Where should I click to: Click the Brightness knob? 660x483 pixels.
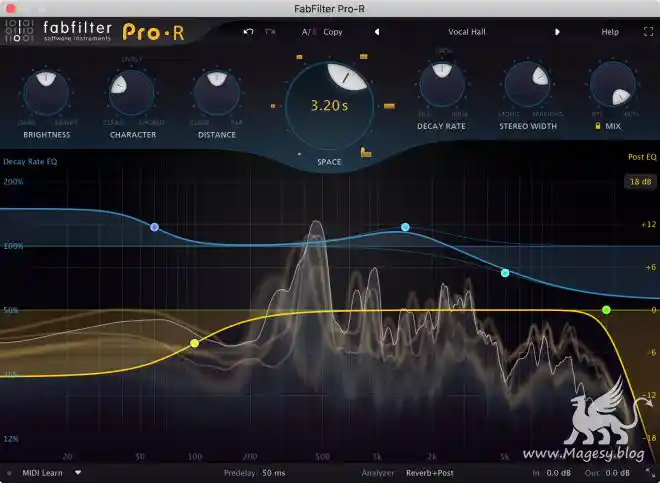(46, 93)
